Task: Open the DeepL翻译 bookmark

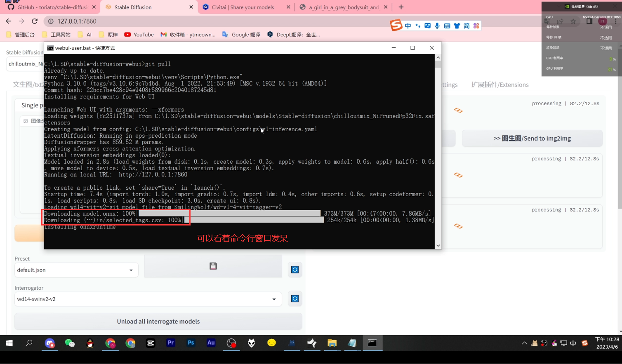Action: (x=293, y=35)
